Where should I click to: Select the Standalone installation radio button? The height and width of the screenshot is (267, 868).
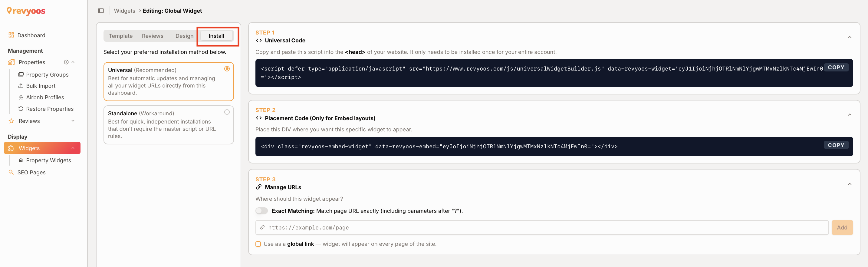click(x=227, y=112)
